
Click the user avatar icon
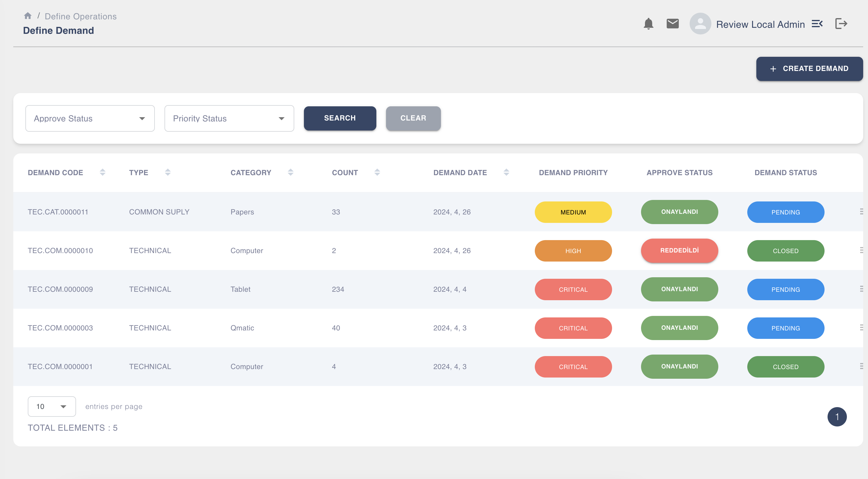[x=700, y=24]
